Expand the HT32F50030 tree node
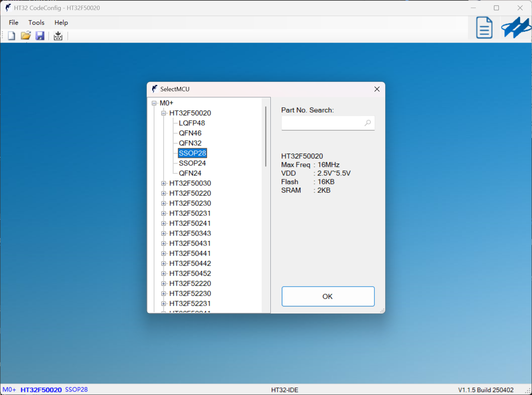 pyautogui.click(x=164, y=183)
